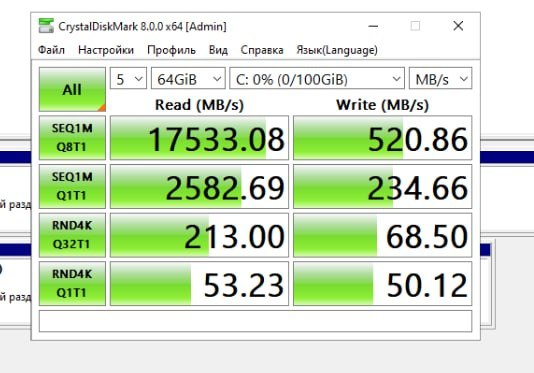534x373 pixels.
Task: Click the CrystalDiskMark app icon in title bar
Action: [x=46, y=26]
